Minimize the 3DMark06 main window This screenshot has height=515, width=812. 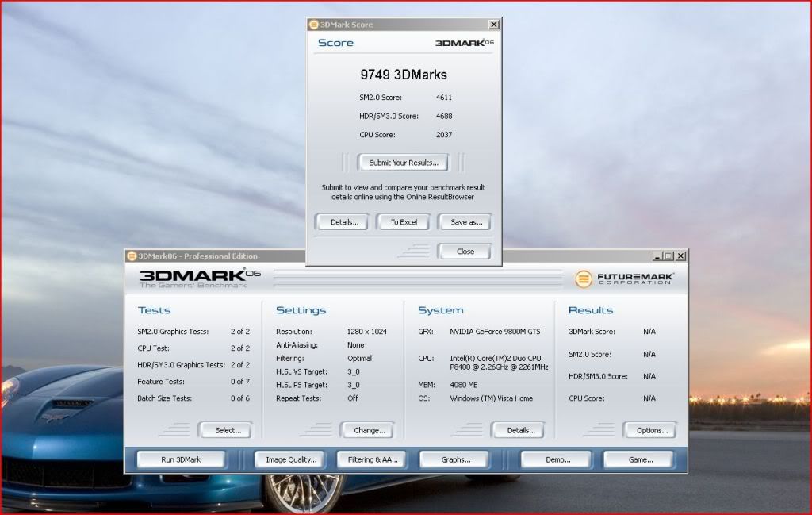click(x=657, y=256)
